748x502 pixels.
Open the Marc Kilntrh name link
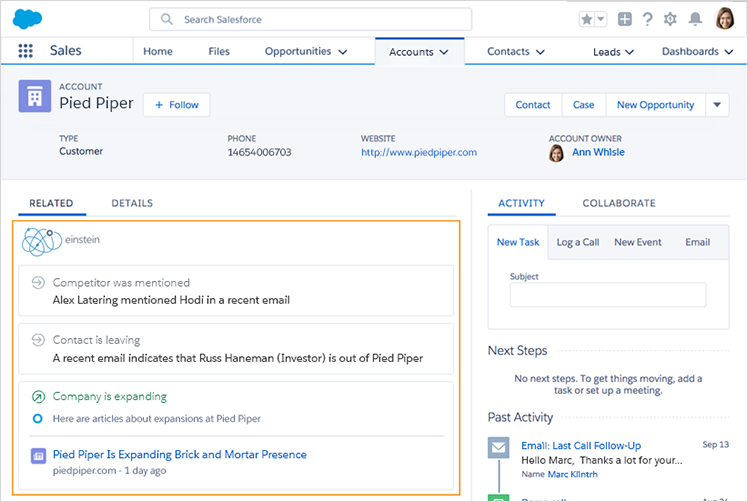(x=572, y=474)
